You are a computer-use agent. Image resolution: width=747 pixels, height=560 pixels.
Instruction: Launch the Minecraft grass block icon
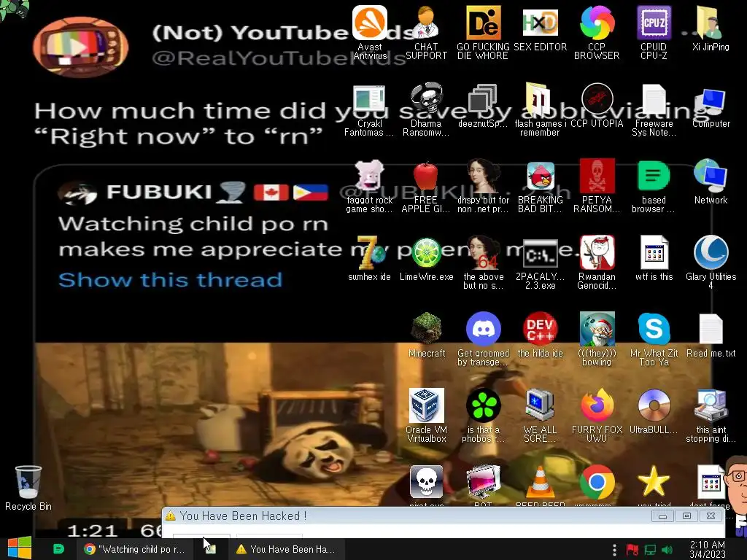426,335
